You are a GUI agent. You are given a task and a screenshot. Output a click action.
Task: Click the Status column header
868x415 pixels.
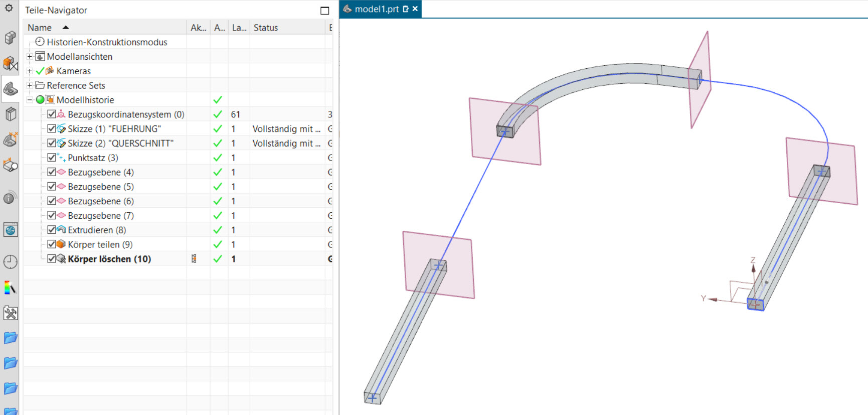click(x=287, y=28)
